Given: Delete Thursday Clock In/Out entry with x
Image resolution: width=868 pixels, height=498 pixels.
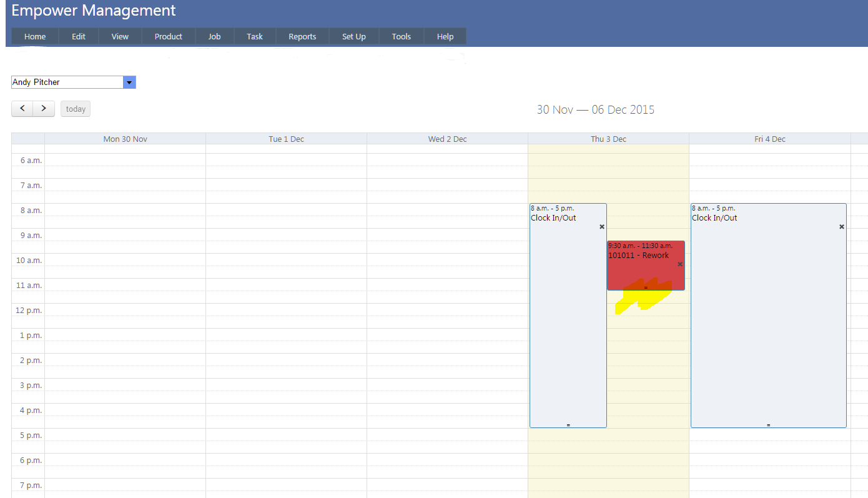Looking at the screenshot, I should coord(602,227).
